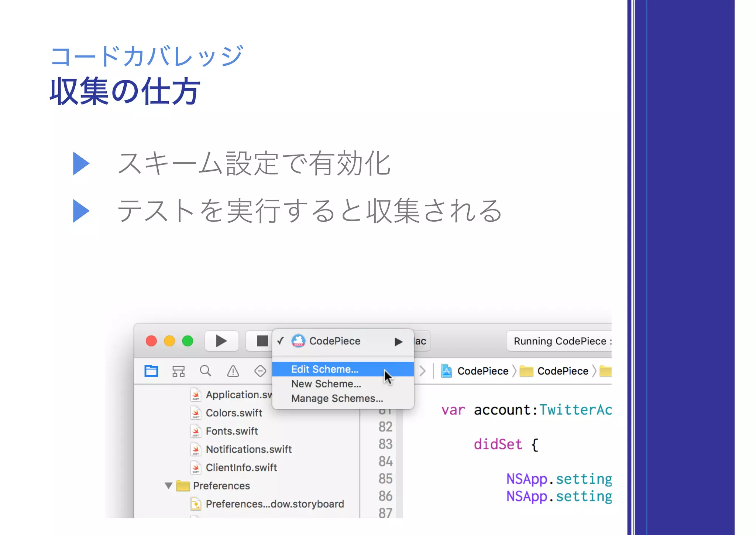The width and height of the screenshot is (756, 535).
Task: Click line number 83 in the gutter
Action: tap(385, 444)
